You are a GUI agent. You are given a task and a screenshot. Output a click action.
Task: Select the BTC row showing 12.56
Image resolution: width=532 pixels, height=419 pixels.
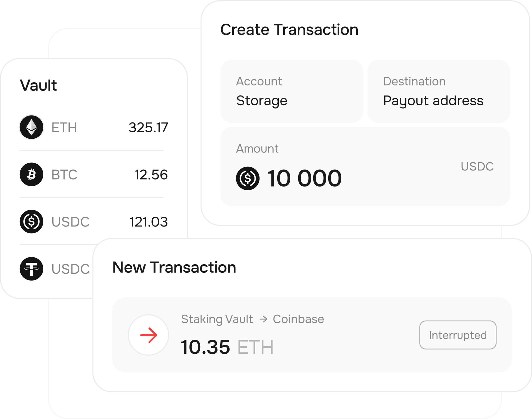94,174
